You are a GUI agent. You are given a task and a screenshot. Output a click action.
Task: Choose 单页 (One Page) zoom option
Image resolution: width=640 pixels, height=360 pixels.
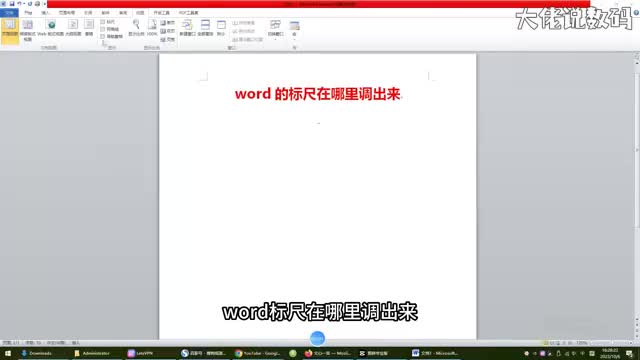(x=168, y=23)
